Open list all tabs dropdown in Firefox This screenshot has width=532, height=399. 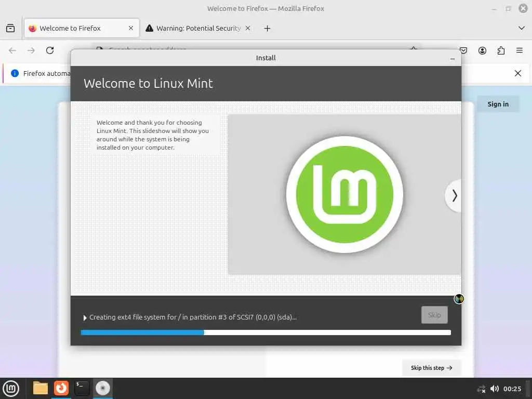click(x=522, y=28)
